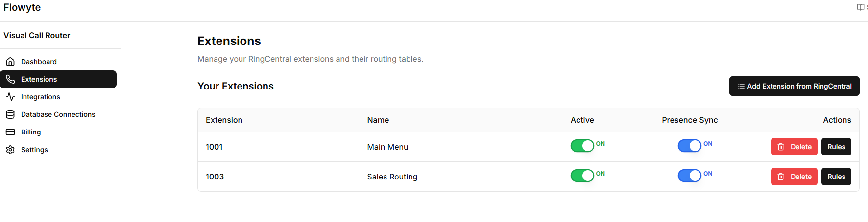Screen dimensions: 868x222
Task: Open Rules for extension 1003
Action: 836,177
